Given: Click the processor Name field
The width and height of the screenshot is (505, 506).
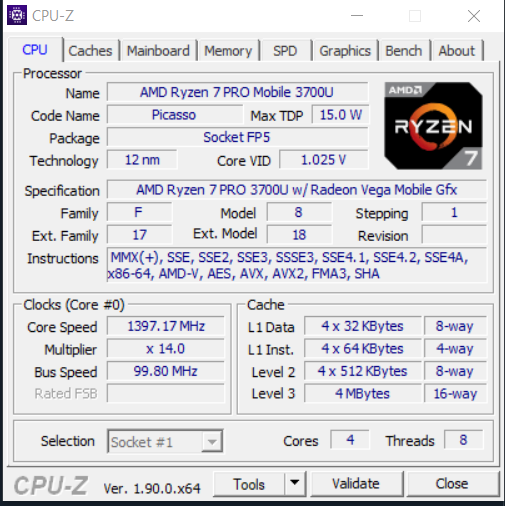Looking at the screenshot, I should tap(237, 92).
